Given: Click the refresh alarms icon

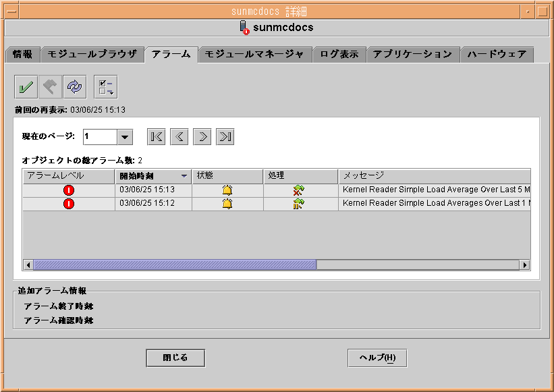Looking at the screenshot, I should (x=74, y=87).
